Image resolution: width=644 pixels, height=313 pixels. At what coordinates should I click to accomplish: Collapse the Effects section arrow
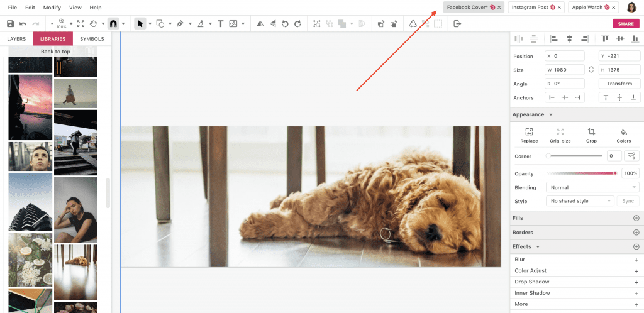538,247
